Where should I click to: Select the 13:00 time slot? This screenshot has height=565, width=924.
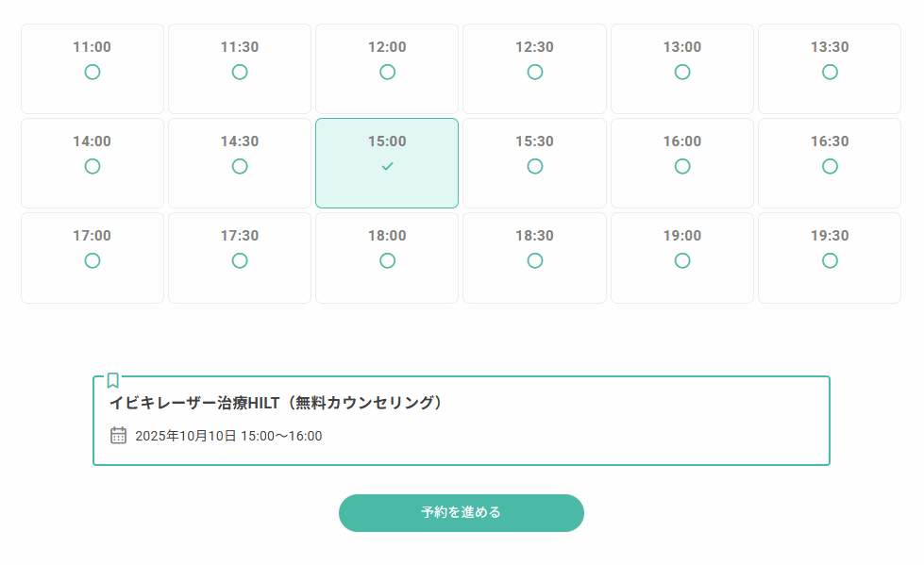681,69
